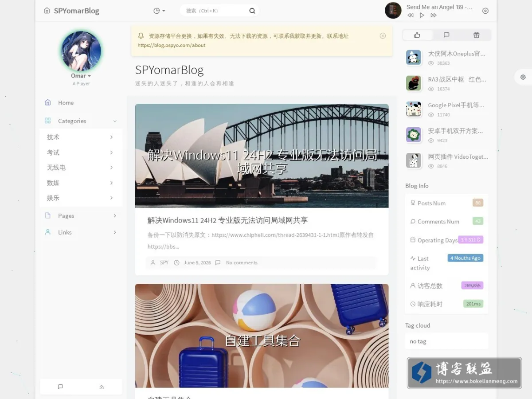This screenshot has height=399, width=532.
Task: Open the Omar user dropdown
Action: [81, 76]
